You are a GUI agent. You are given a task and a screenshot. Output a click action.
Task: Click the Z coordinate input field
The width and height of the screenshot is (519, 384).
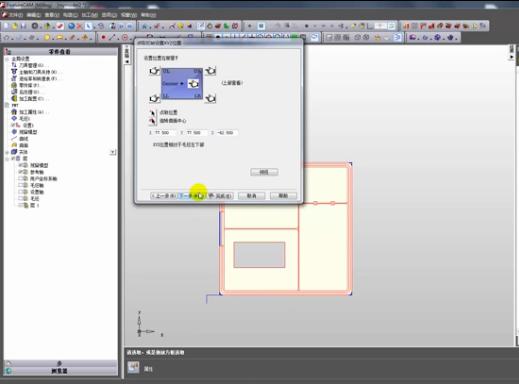[225, 133]
